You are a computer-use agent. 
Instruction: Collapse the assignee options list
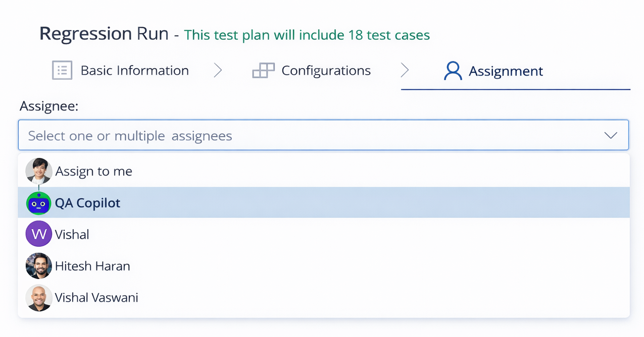611,135
